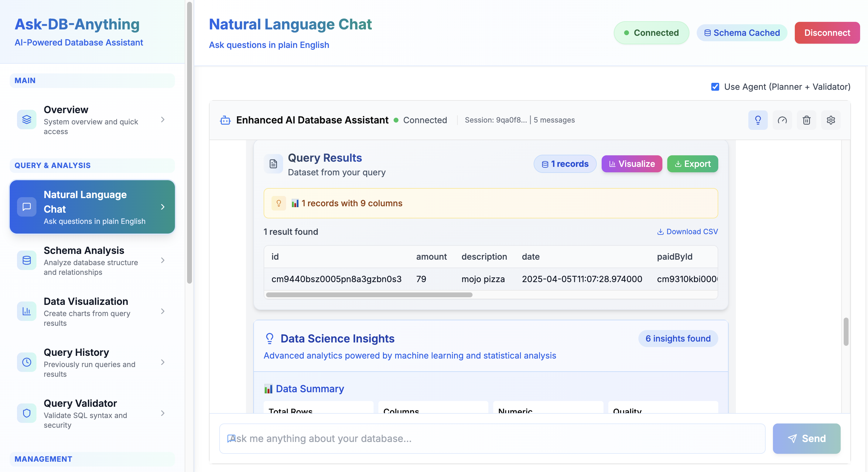Open chat settings gear icon
The image size is (868, 472).
pos(831,120)
